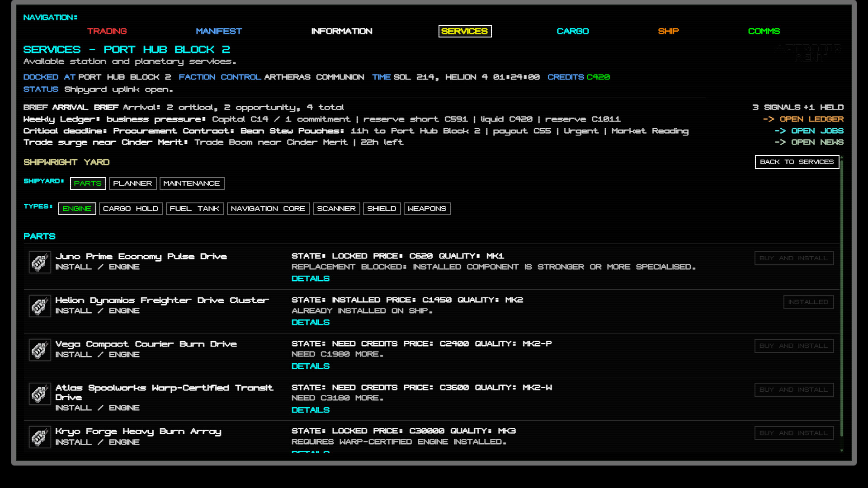Click the Credits C420 readout

point(579,77)
